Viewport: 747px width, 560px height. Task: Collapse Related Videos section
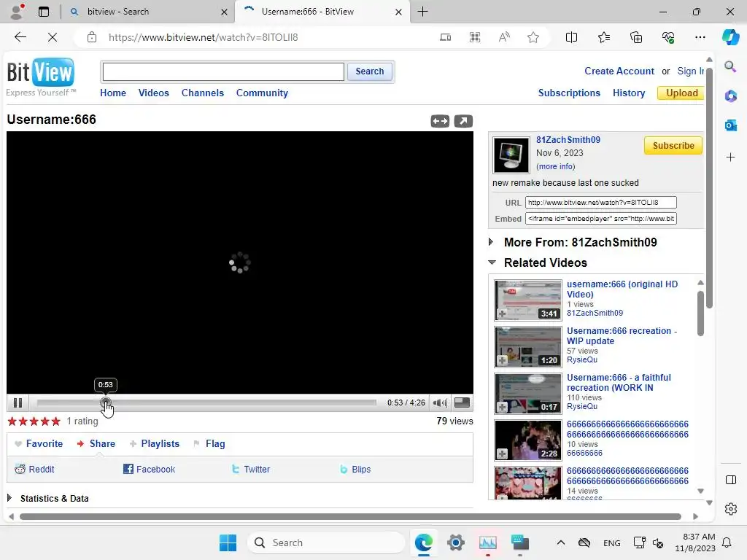pos(492,262)
